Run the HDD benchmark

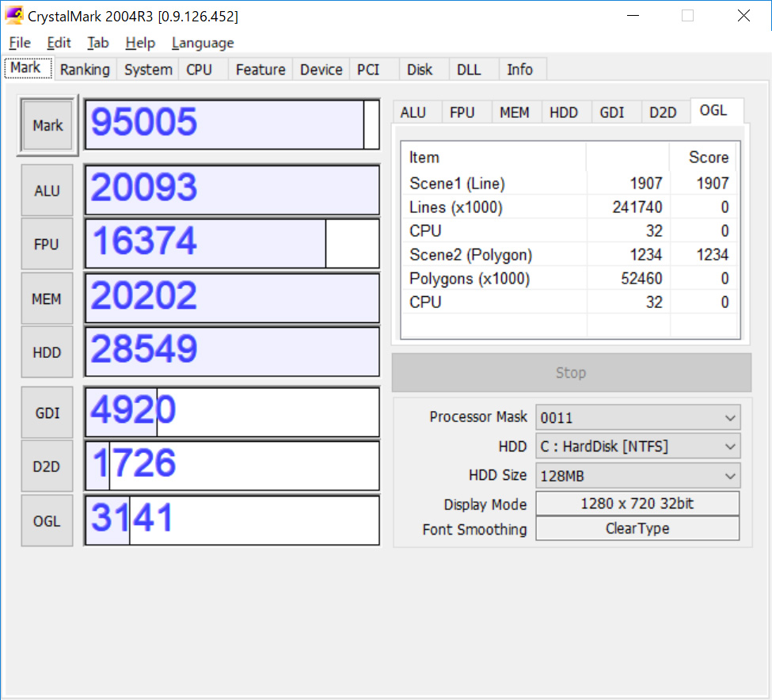(x=46, y=352)
